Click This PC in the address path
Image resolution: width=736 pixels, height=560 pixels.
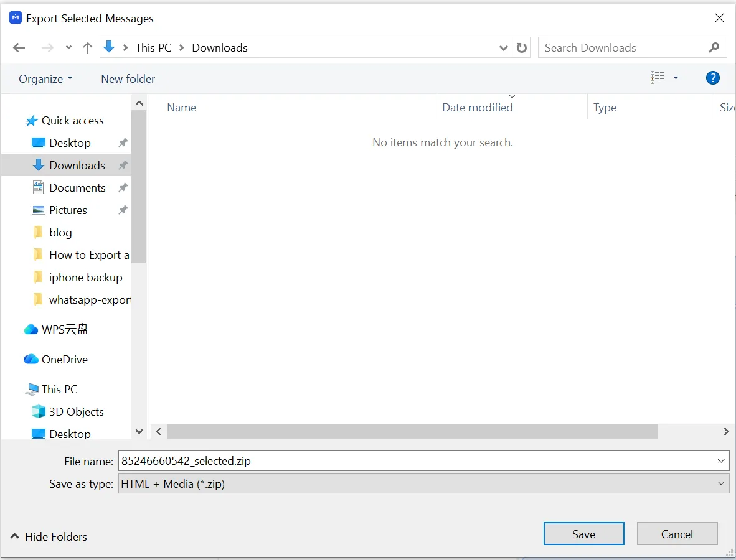point(154,48)
